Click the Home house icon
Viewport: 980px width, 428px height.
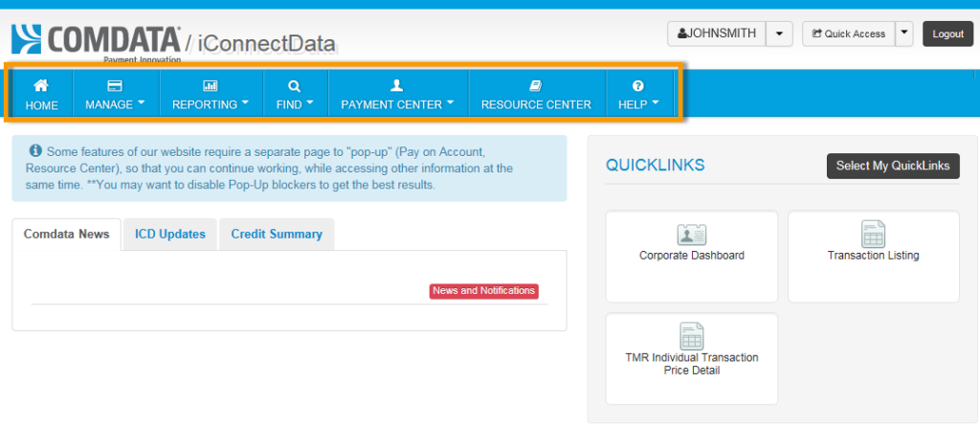pos(41,85)
